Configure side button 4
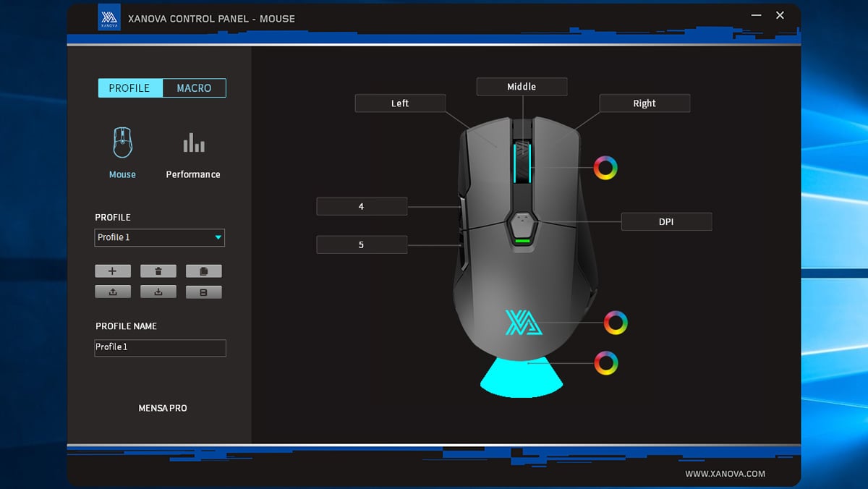Viewport: 868px width, 489px height. [x=362, y=206]
